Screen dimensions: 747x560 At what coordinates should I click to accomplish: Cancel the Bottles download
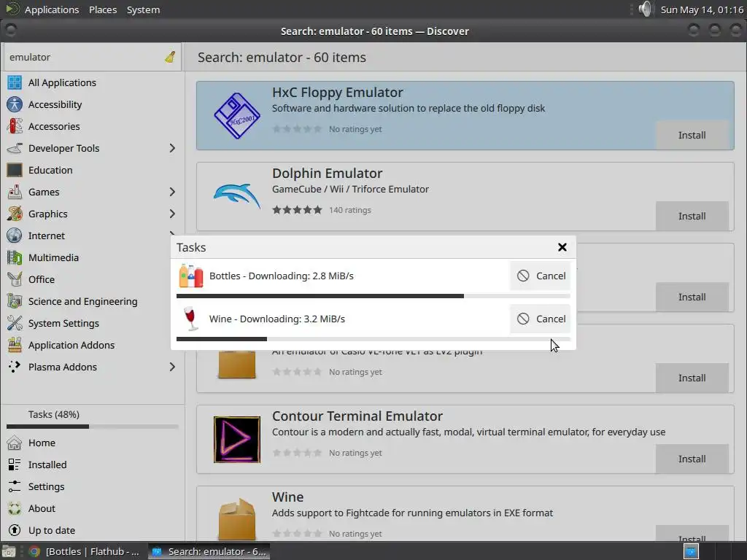(x=541, y=276)
